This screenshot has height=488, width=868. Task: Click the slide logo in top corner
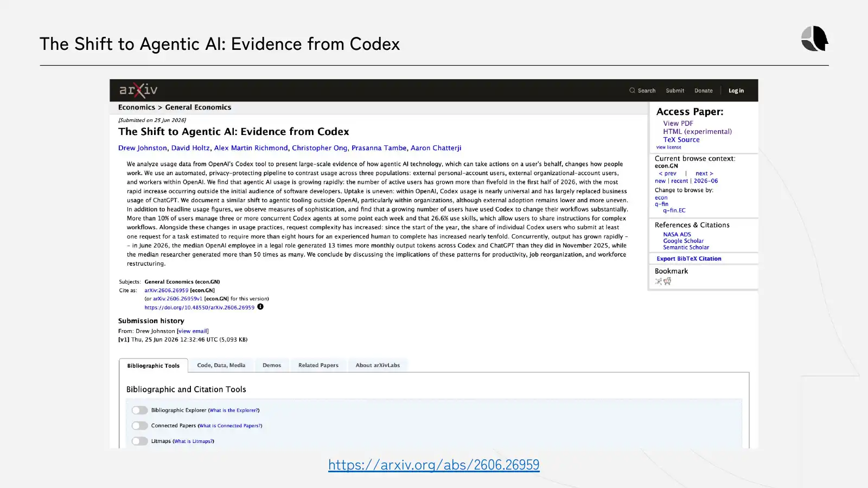click(x=815, y=38)
